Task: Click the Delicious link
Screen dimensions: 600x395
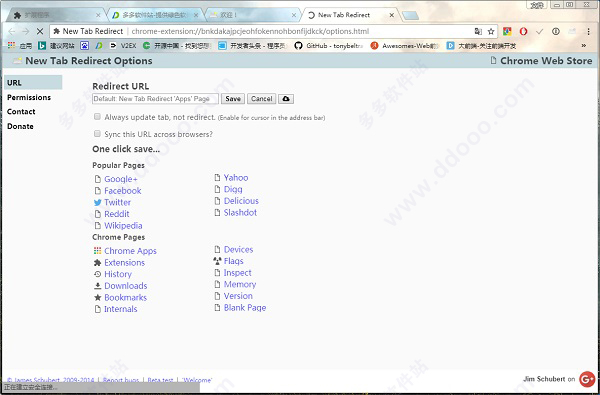Action: tap(241, 201)
